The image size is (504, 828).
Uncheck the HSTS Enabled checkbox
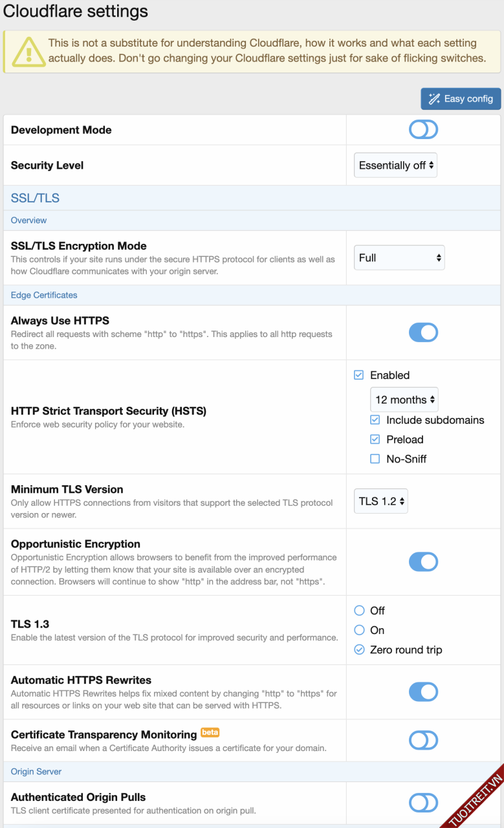pyautogui.click(x=359, y=375)
